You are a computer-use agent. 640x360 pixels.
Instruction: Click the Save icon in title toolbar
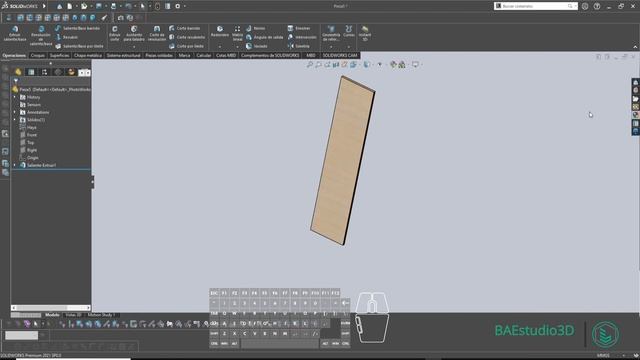click(99, 6)
